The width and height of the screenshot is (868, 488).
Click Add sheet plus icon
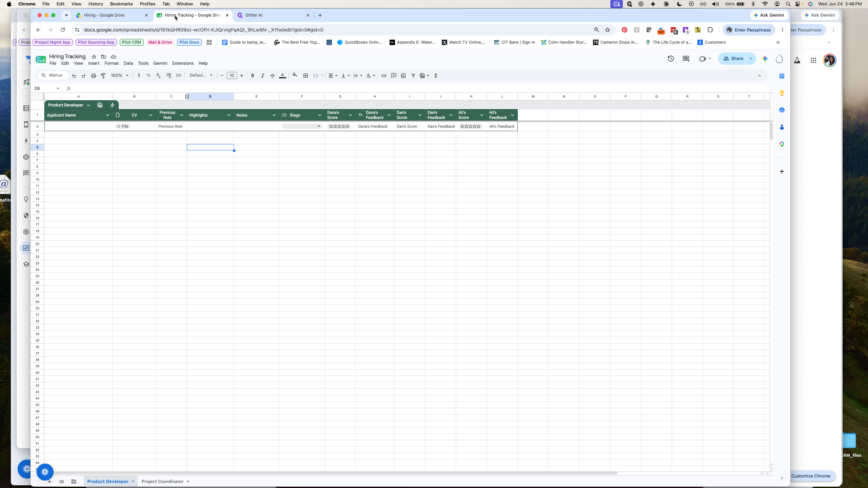click(50, 482)
